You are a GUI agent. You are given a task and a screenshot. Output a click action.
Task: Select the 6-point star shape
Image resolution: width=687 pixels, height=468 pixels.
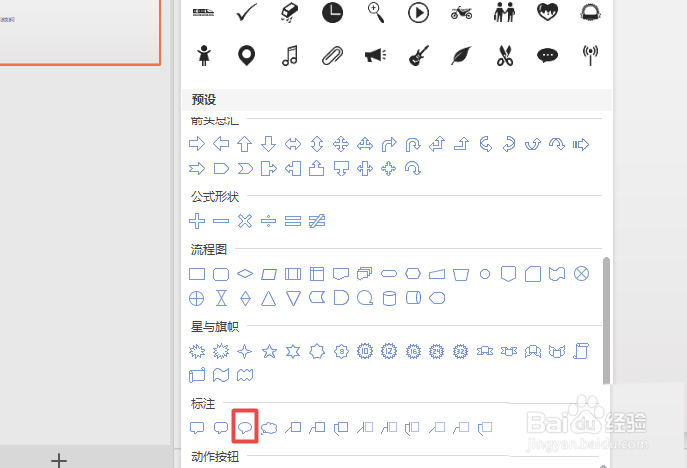[293, 351]
